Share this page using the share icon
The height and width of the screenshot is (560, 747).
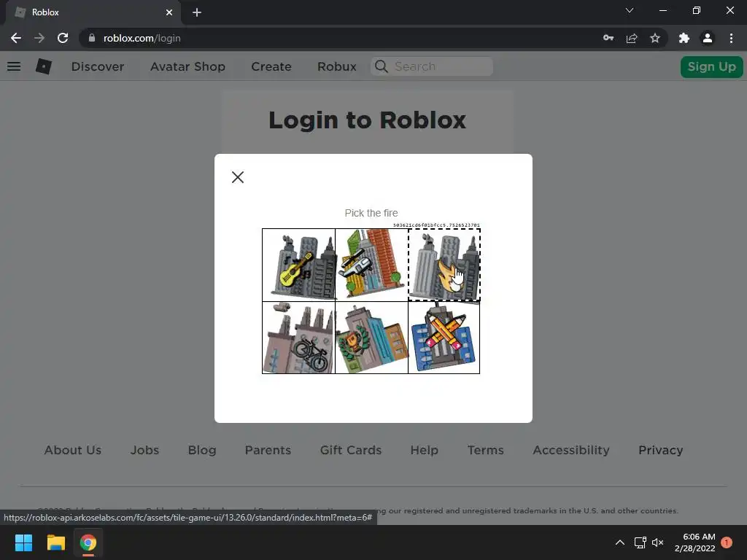point(632,38)
